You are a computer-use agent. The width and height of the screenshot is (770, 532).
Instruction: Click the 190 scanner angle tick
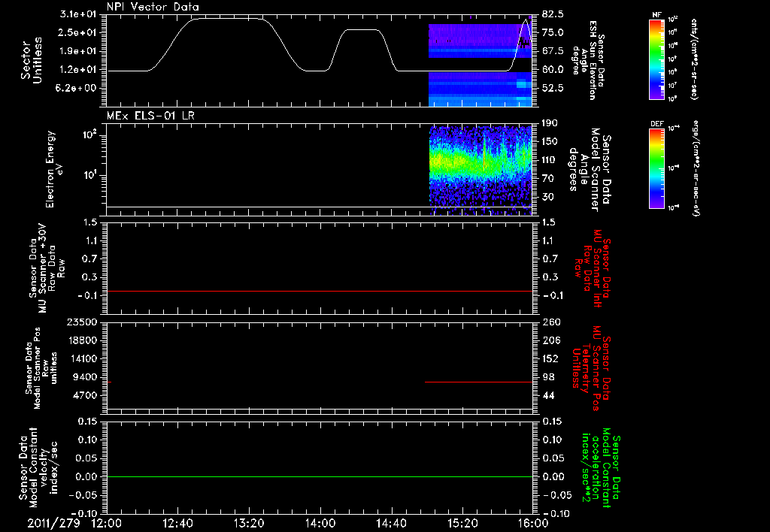coord(550,123)
